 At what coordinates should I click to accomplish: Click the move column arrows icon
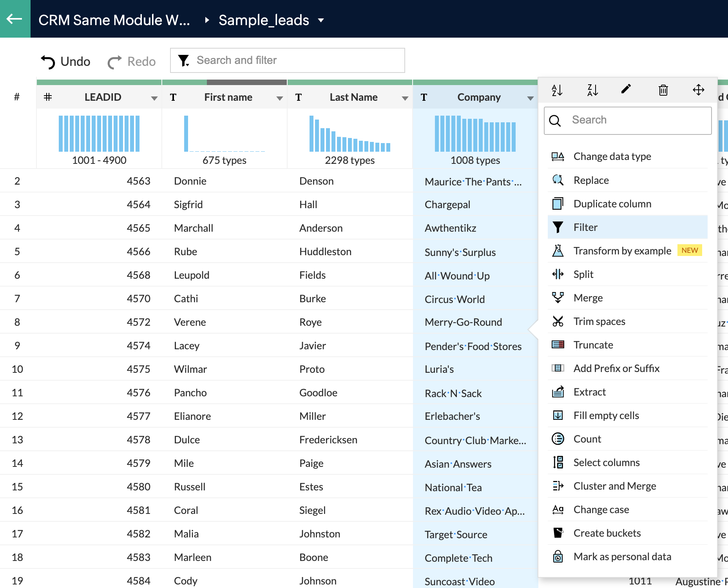(698, 90)
